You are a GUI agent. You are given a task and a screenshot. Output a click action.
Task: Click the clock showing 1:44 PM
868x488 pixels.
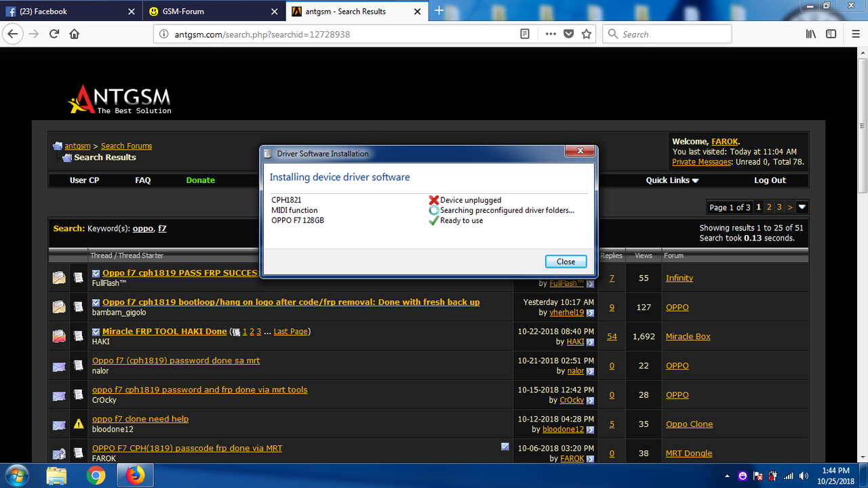point(835,470)
